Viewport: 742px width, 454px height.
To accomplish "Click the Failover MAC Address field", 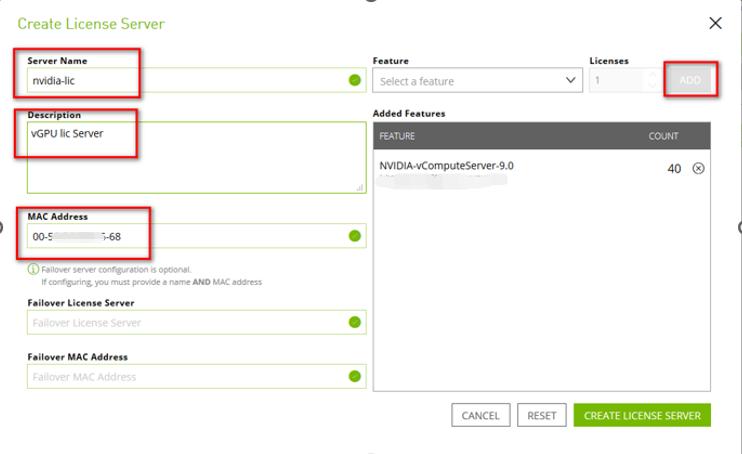I will pos(196,376).
